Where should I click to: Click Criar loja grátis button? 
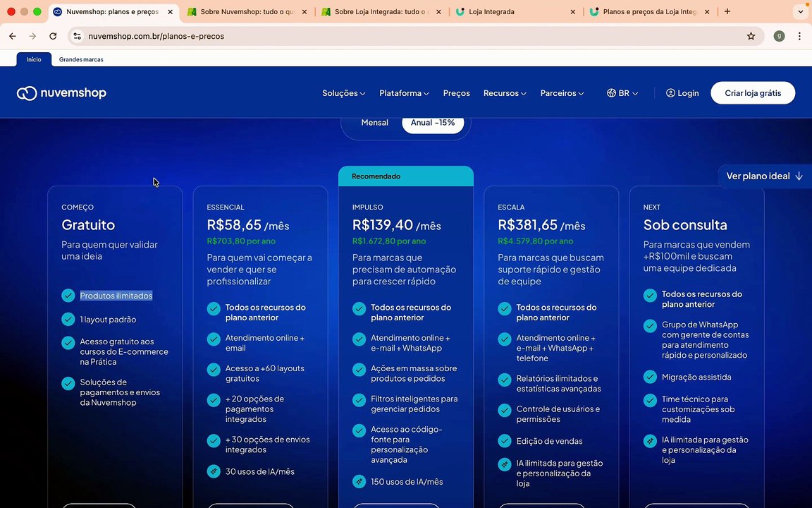pos(753,93)
